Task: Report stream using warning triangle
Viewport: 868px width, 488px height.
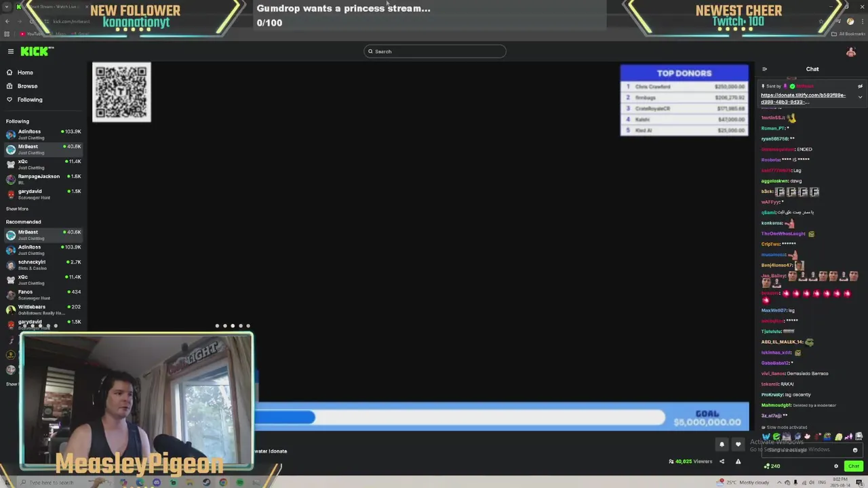Action: coord(738,462)
